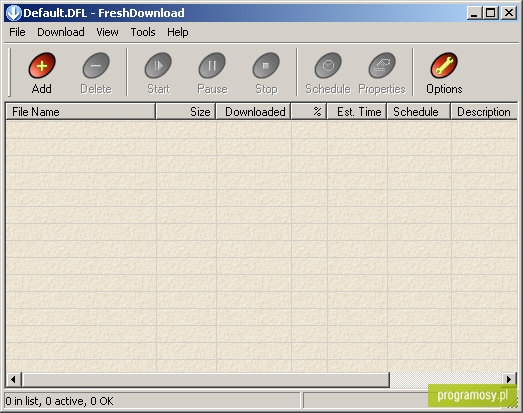Open the File menu
Screen dimensions: 523x413
click(x=17, y=32)
